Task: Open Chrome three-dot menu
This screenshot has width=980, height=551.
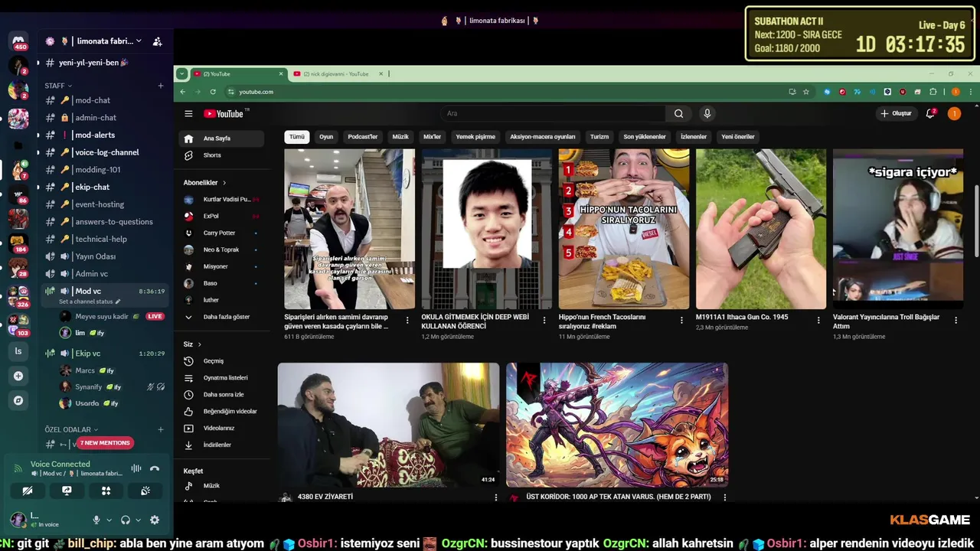Action: click(x=970, y=92)
